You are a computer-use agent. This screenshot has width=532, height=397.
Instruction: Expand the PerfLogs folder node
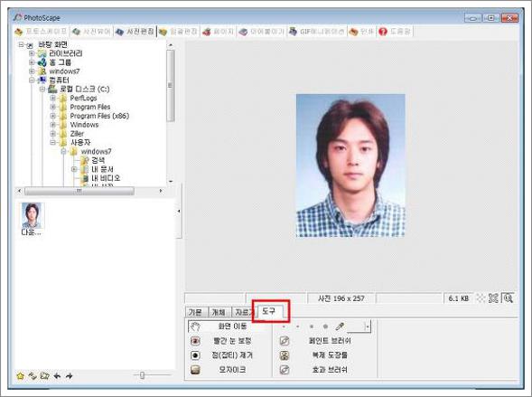tap(52, 98)
